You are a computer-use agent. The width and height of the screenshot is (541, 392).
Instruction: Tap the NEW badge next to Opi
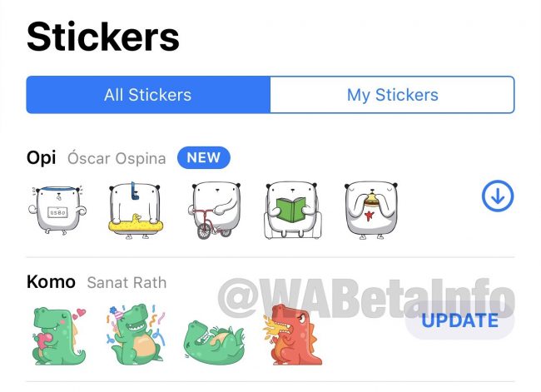point(204,157)
